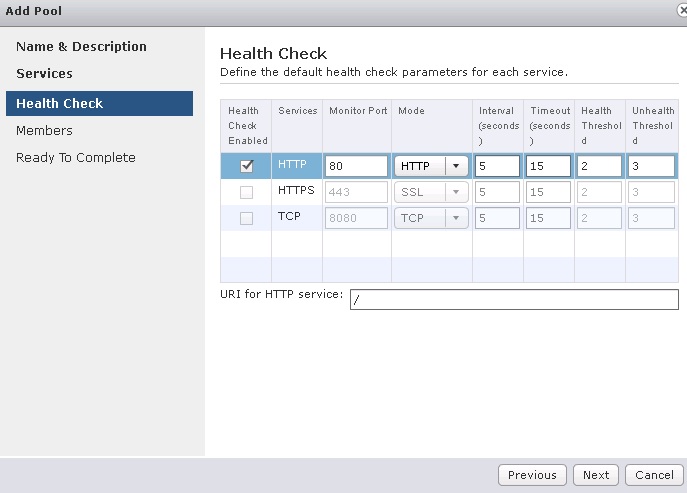Enable health check for HTTPS service
The width and height of the screenshot is (687, 493).
coord(246,192)
